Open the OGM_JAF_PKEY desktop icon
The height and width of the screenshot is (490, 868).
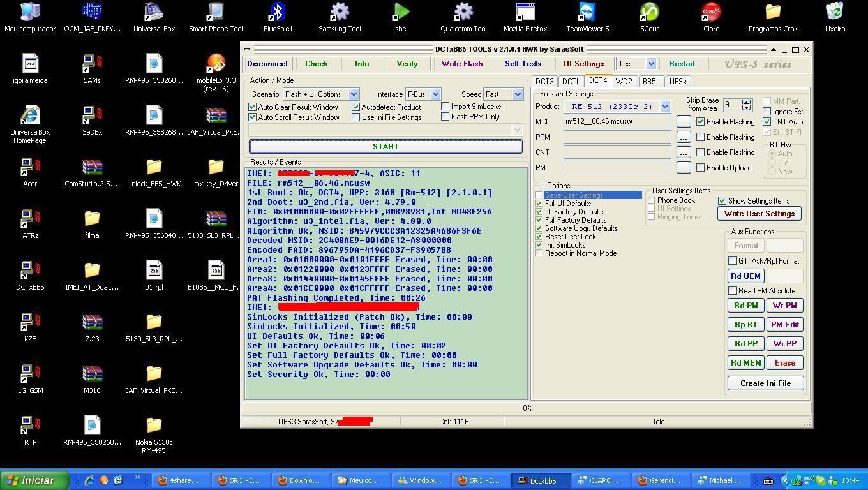pos(92,17)
